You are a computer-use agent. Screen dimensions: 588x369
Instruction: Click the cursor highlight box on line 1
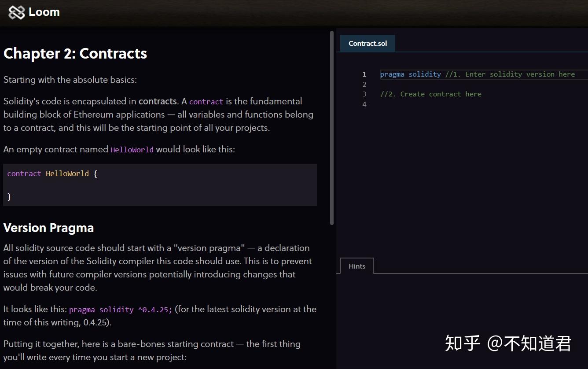coord(440,74)
